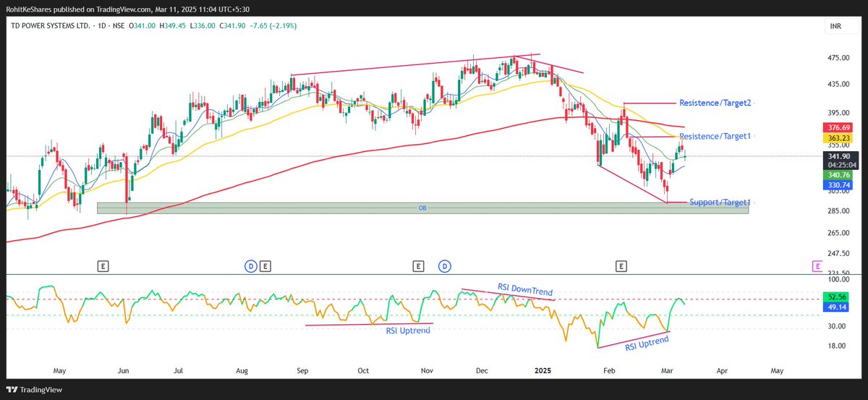Open the purple upcoming earnings E marker
Image resolution: width=868 pixels, height=400 pixels.
[x=817, y=266]
